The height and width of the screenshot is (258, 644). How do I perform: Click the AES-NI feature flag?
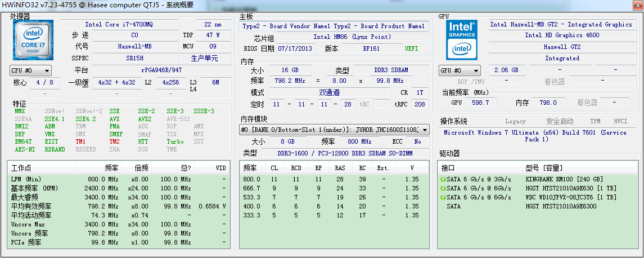tap(25, 149)
